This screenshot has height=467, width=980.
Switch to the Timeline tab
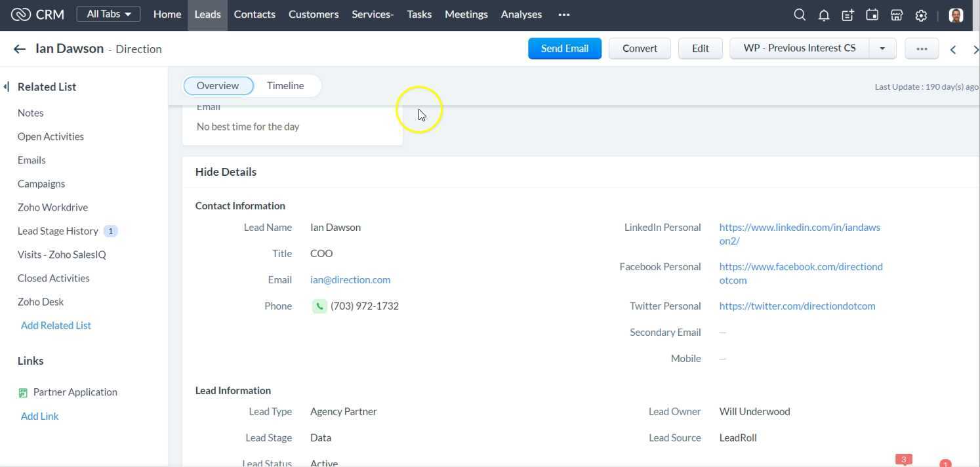285,85
